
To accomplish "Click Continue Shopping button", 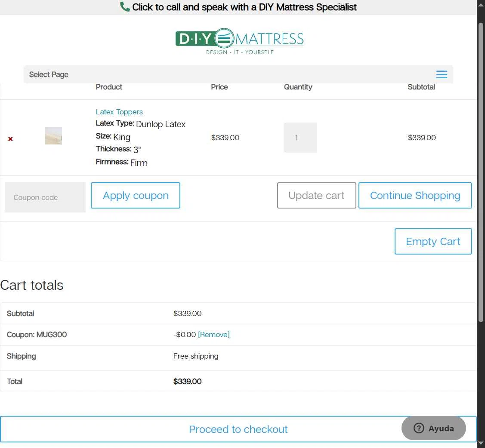I will pos(415,195).
